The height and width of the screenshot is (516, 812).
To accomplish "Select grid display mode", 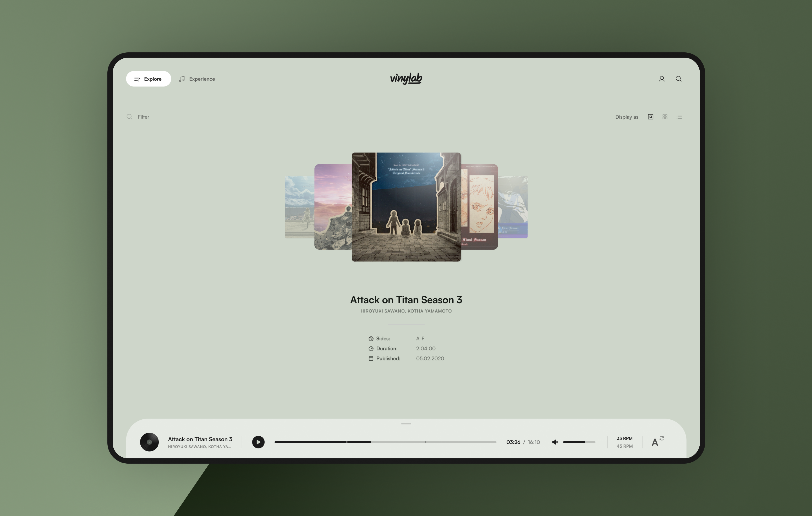I will coord(665,117).
